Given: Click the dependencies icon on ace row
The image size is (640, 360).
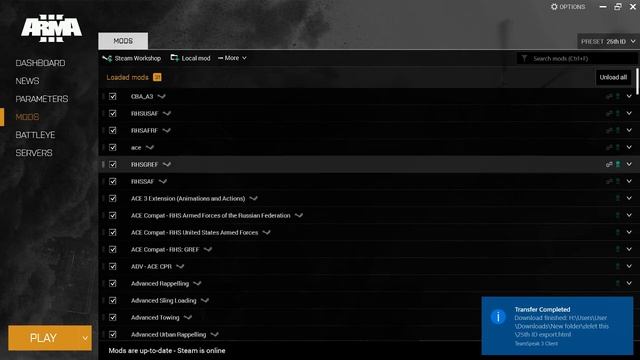Looking at the screenshot, I should 609,147.
